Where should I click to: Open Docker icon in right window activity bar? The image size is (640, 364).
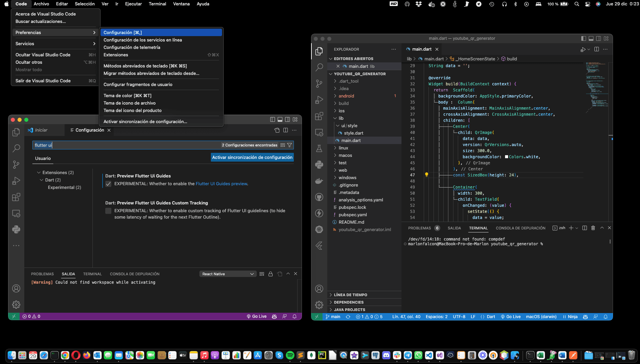pos(319,181)
